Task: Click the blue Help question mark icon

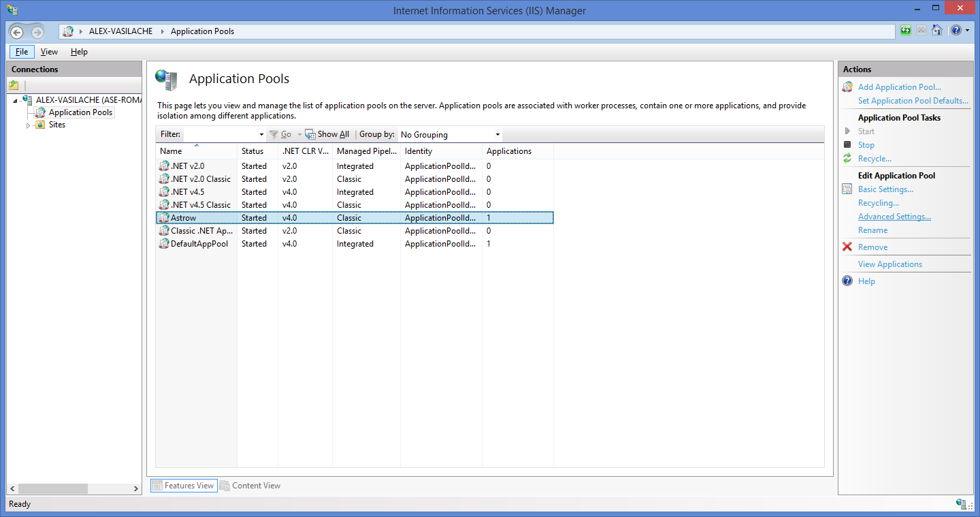Action: [x=847, y=281]
